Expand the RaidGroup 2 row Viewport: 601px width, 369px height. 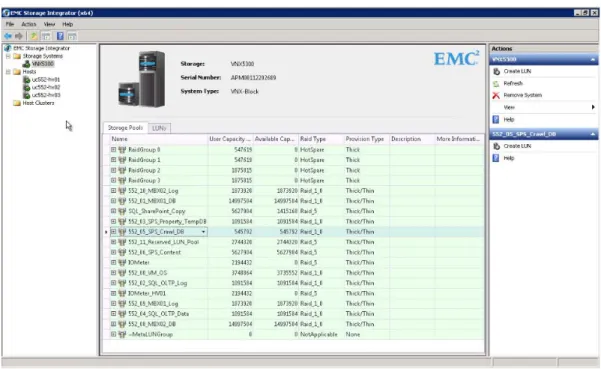pos(113,170)
